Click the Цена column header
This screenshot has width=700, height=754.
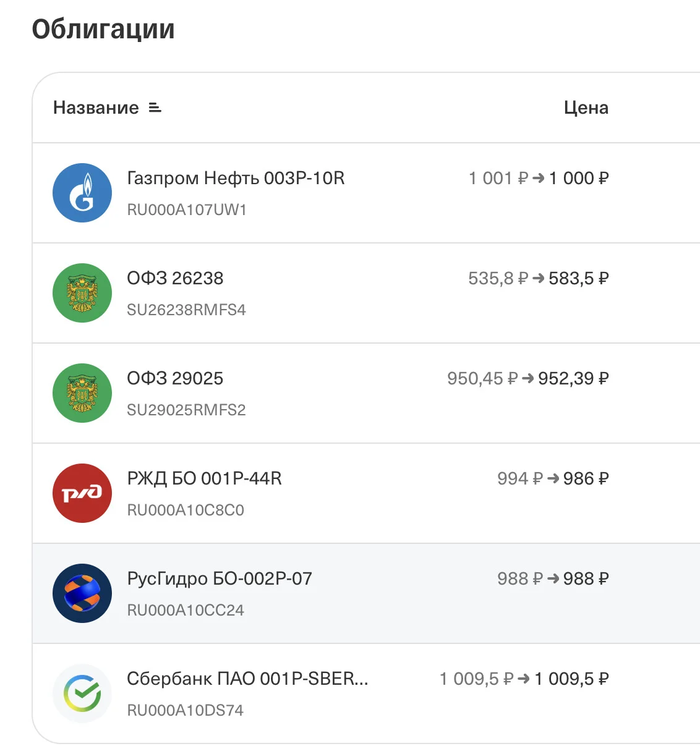tap(586, 108)
